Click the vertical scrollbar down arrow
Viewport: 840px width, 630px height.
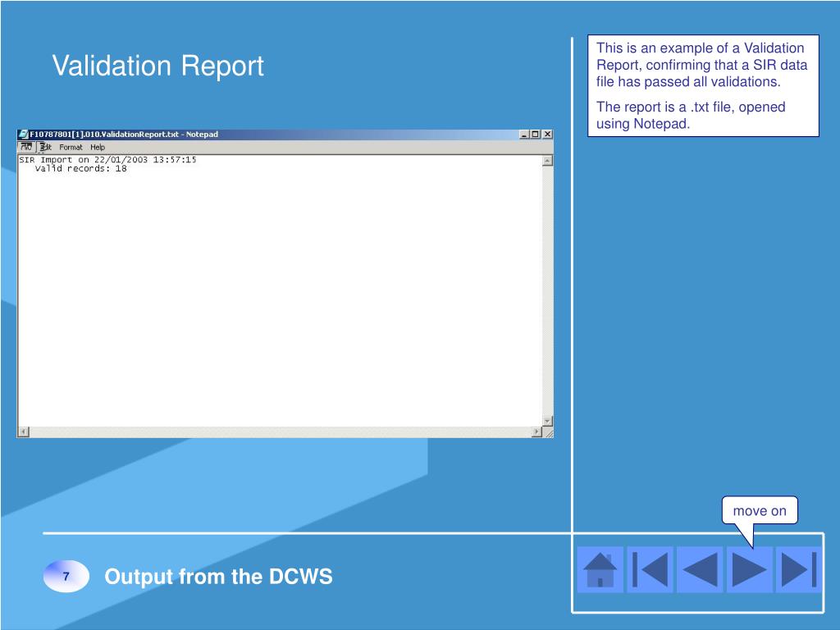click(547, 421)
